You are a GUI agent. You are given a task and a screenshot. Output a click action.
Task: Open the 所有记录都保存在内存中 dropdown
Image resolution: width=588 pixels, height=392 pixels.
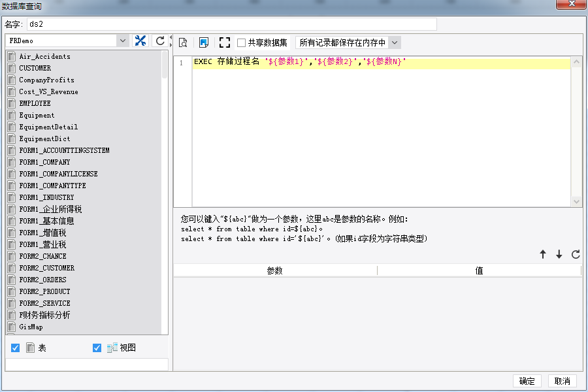click(x=395, y=42)
